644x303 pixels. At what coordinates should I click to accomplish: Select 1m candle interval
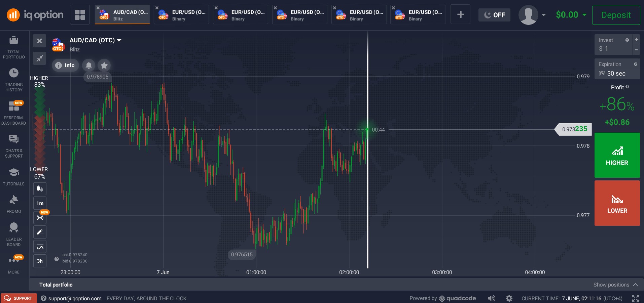(x=40, y=203)
